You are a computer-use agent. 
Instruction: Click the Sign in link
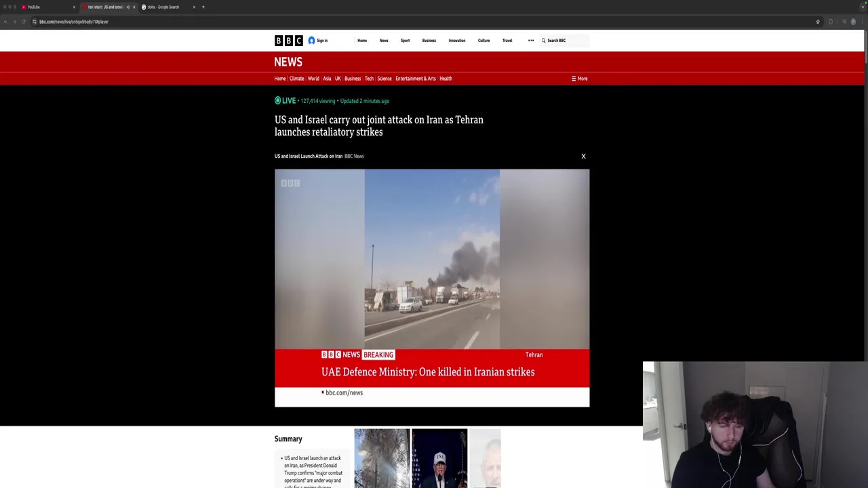pos(322,41)
